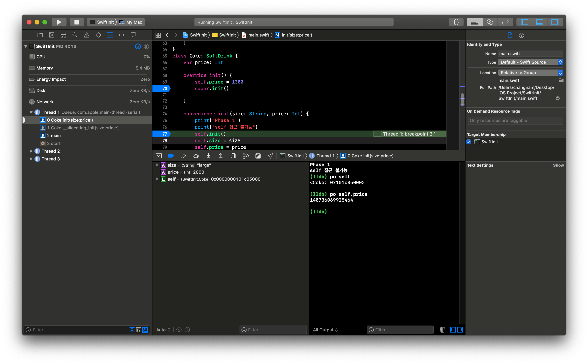Open the Breakpoint navigator icon
Screen dimensions: 588x364
122,35
